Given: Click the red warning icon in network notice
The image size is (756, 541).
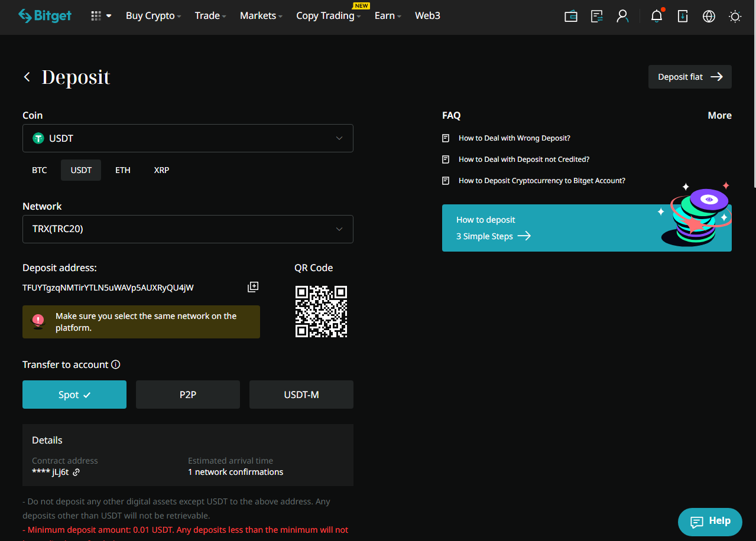Looking at the screenshot, I should tap(38, 321).
